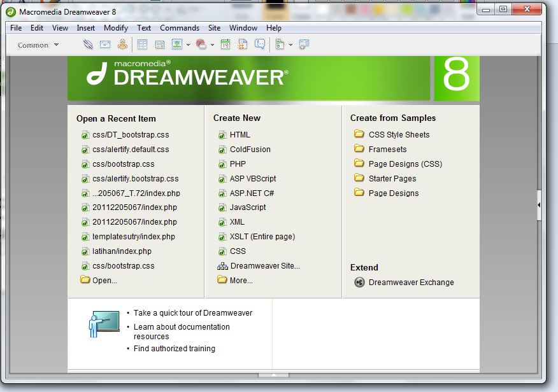Insert a Hyperlink from the Common bar

[88, 45]
